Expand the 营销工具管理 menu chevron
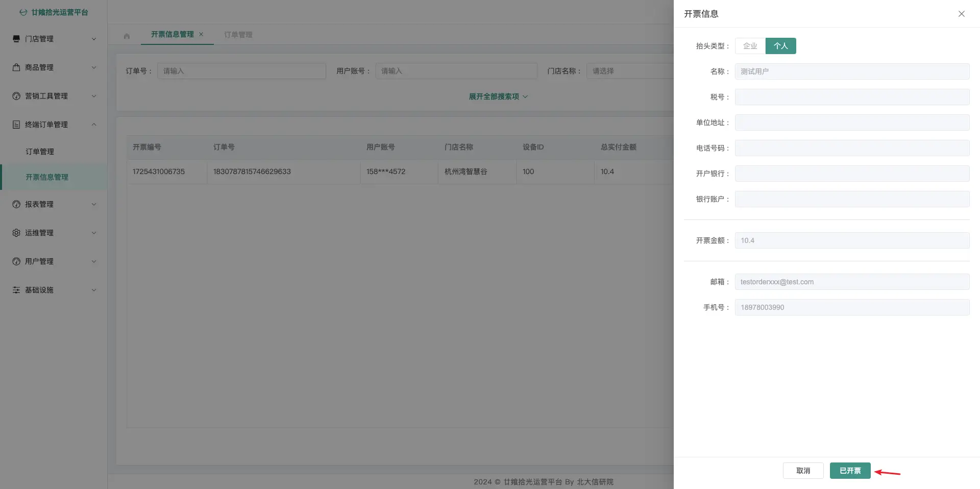Image resolution: width=980 pixels, height=489 pixels. point(94,96)
